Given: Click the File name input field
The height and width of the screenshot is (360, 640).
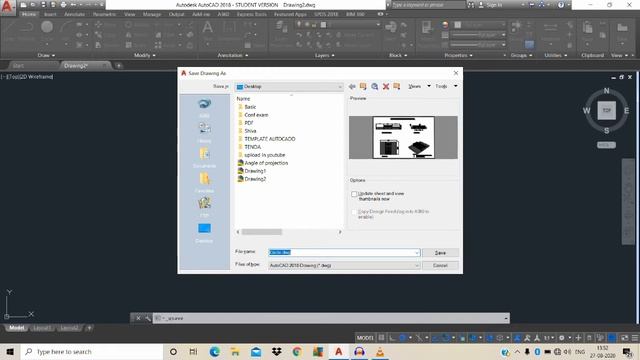Looking at the screenshot, I should pyautogui.click(x=344, y=253).
